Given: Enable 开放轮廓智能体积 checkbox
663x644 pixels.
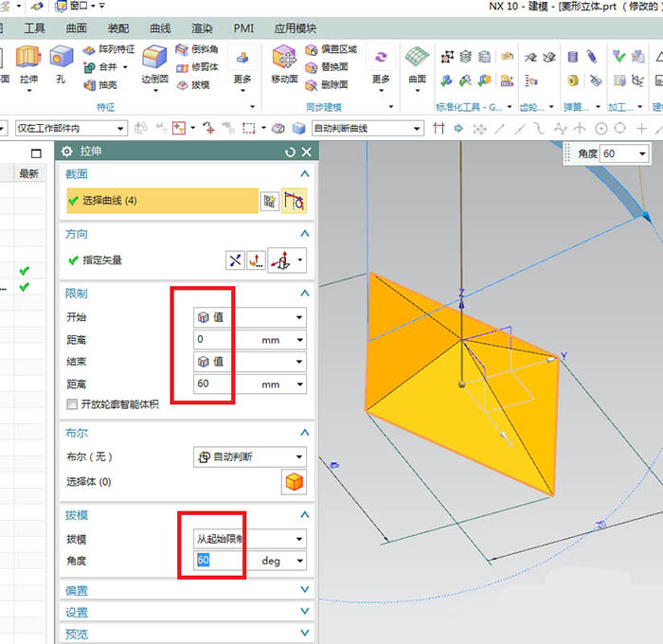Looking at the screenshot, I should 72,403.
